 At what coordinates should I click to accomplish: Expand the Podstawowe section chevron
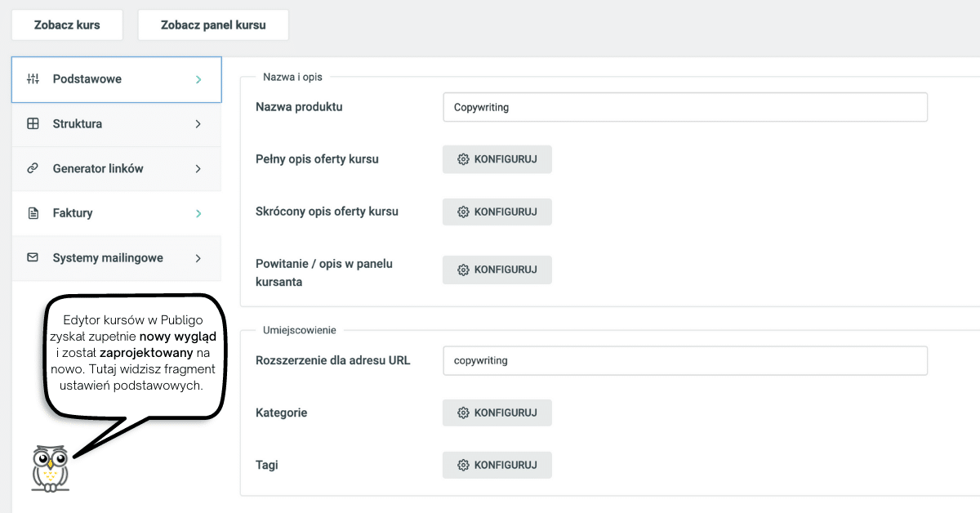click(198, 79)
